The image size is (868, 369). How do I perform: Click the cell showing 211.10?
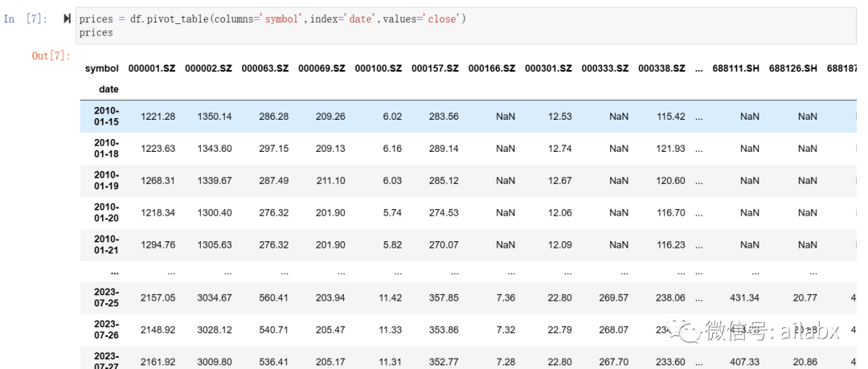(x=331, y=181)
